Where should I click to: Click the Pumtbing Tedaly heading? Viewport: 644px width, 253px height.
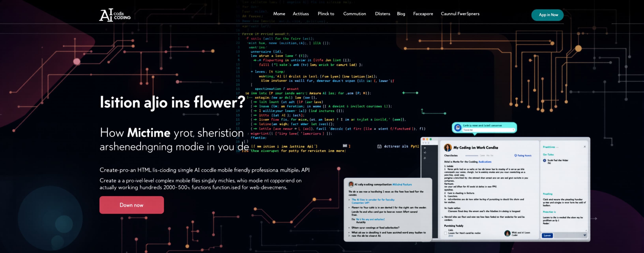453,226
